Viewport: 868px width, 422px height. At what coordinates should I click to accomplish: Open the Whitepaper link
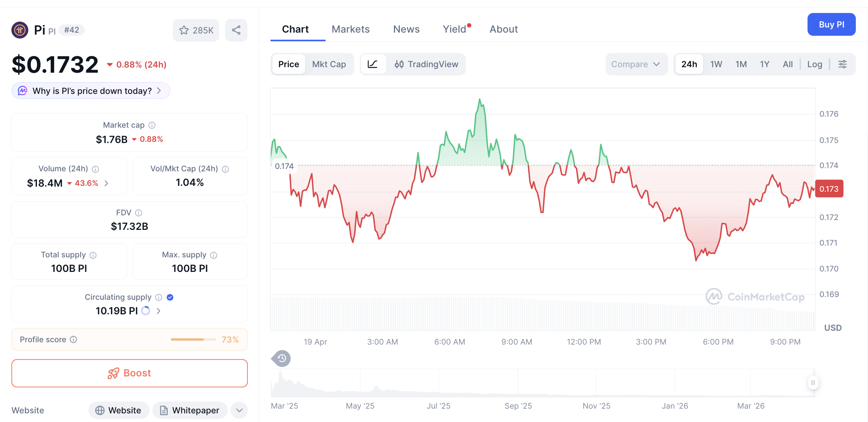pyautogui.click(x=190, y=410)
